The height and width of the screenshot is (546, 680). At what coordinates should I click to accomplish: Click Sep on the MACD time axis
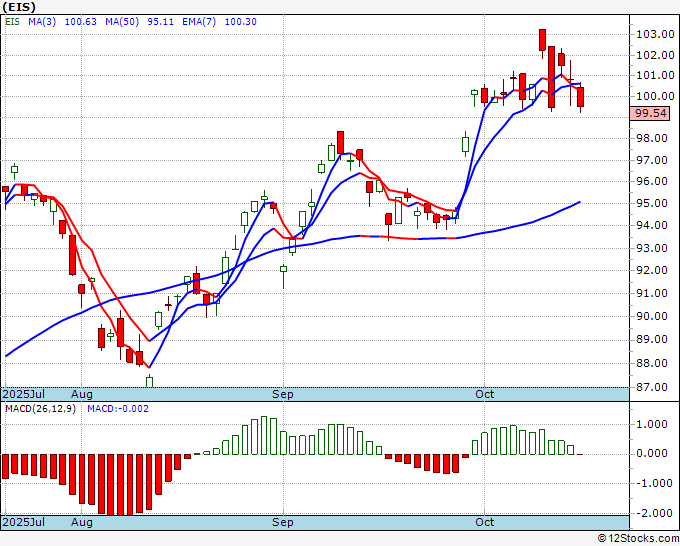pyautogui.click(x=283, y=522)
